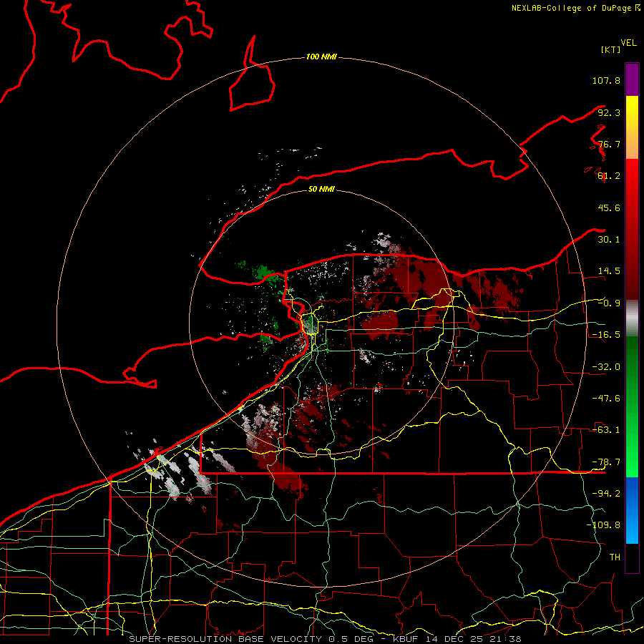Click the NEXLAB-College of DuPage watermark

(x=576, y=8)
